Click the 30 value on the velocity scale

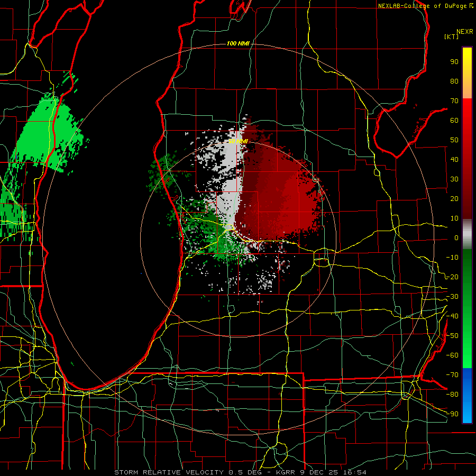(x=454, y=179)
